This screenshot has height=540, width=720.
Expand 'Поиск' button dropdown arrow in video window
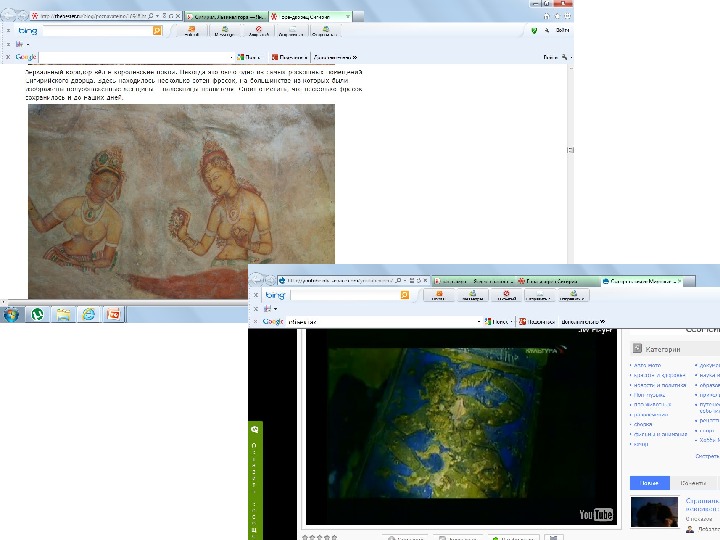[x=511, y=322]
